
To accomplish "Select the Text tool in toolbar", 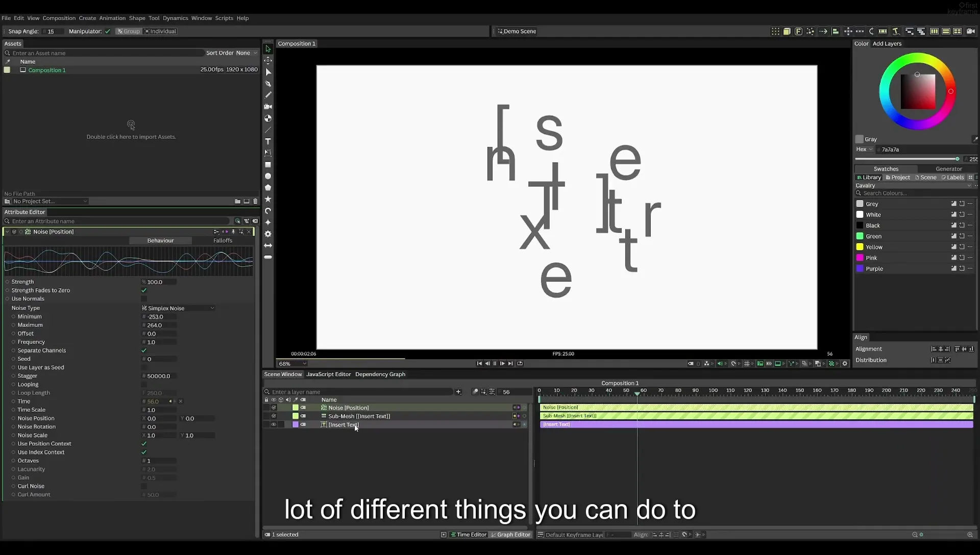I will click(267, 141).
